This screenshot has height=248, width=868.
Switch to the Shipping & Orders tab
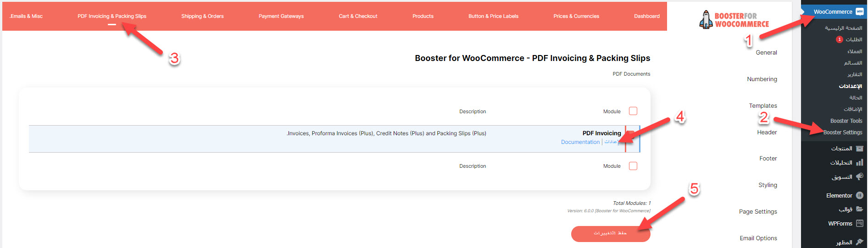pos(202,16)
